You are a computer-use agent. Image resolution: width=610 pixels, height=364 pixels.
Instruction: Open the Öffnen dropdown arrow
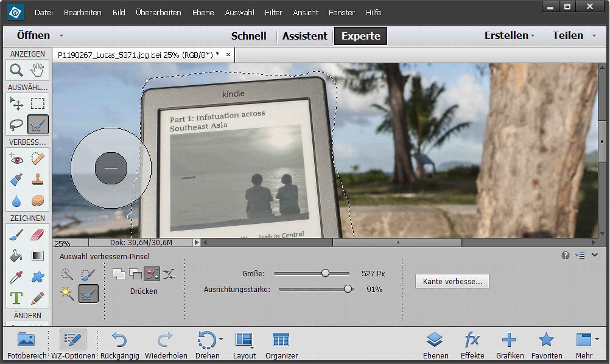[61, 36]
